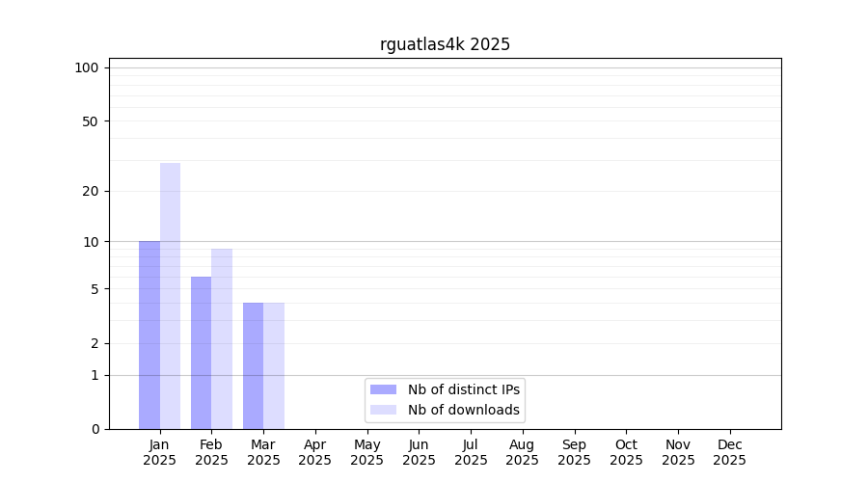
Task: Click the February distinct IPs dark bar
Action: 201,353
